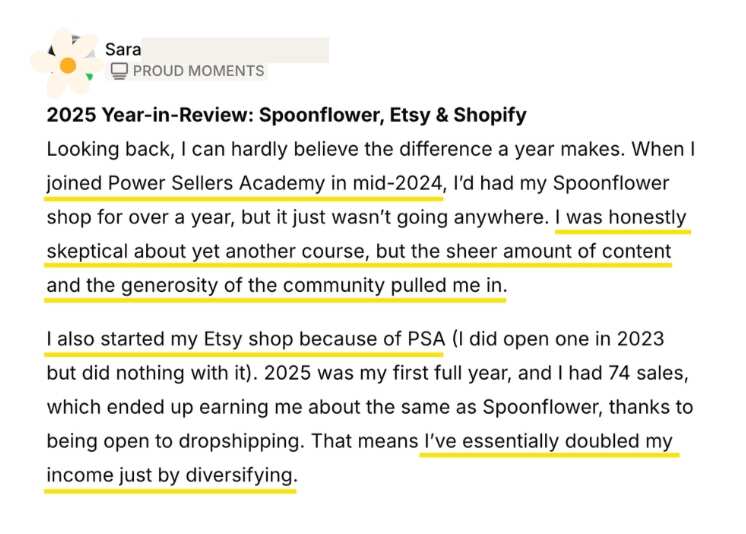746x534 pixels.
Task: Click underlined 'income just by diversifying'
Action: click(172, 475)
